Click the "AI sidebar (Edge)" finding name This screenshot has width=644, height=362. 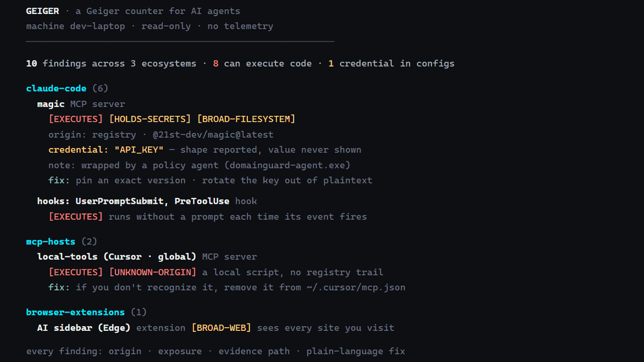84,328
